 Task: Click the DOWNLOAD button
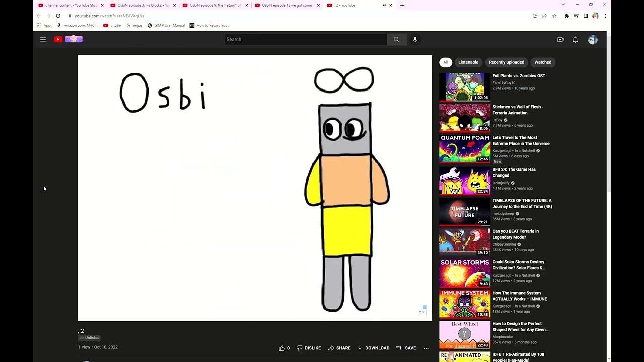click(373, 348)
